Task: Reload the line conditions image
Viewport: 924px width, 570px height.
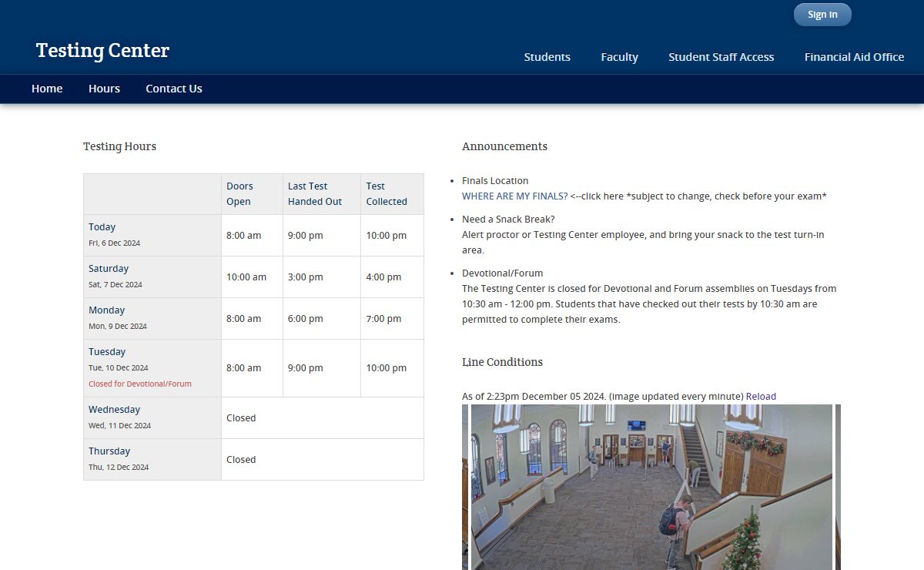Action: point(761,397)
